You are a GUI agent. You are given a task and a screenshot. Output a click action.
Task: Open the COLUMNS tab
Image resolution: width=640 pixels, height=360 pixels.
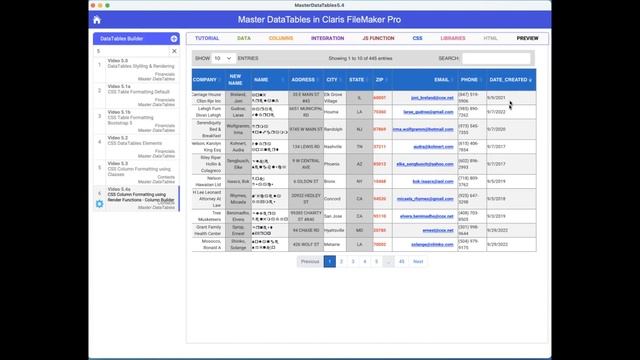(x=281, y=38)
